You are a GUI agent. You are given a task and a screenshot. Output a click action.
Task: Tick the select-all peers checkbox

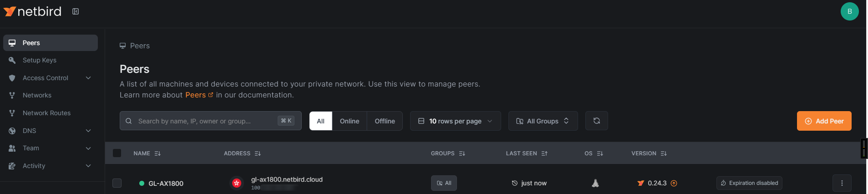[x=117, y=153]
